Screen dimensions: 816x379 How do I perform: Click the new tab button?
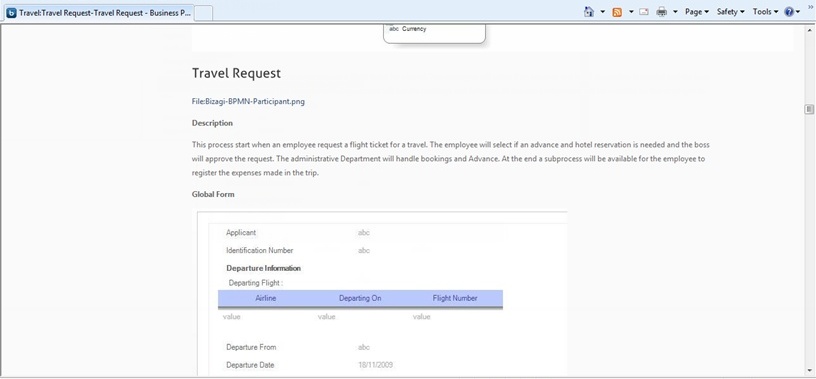click(x=203, y=14)
